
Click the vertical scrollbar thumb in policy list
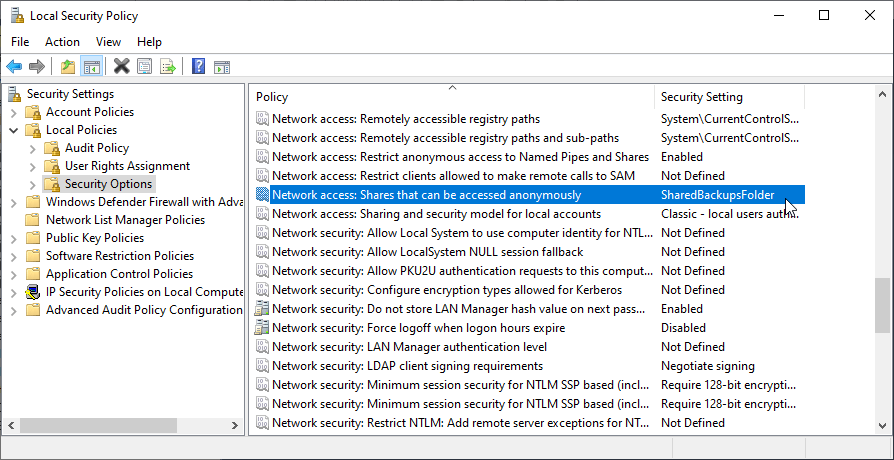(x=881, y=305)
